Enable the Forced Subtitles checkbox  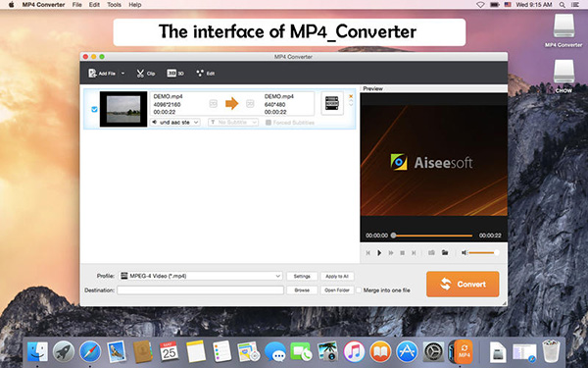click(x=269, y=123)
